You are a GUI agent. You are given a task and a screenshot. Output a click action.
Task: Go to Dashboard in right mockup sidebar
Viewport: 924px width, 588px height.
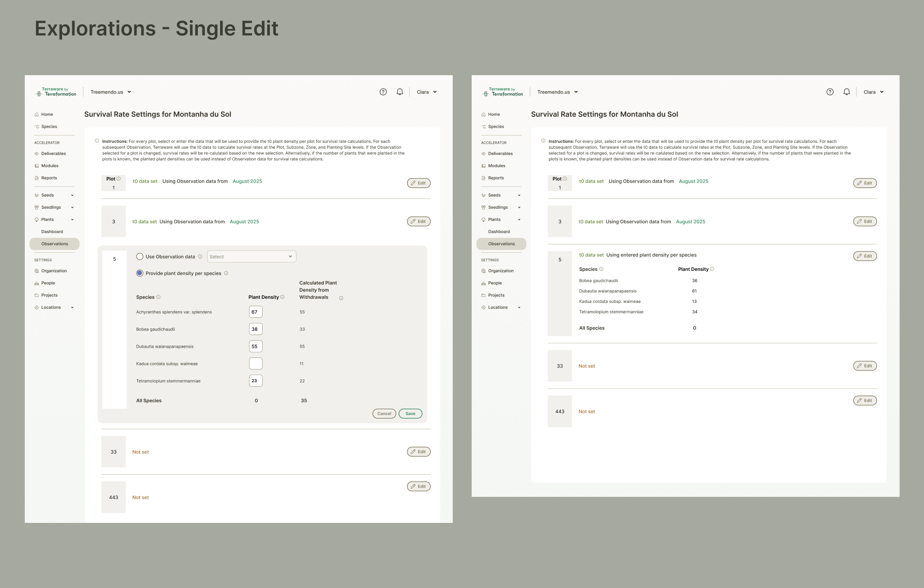tap(499, 232)
